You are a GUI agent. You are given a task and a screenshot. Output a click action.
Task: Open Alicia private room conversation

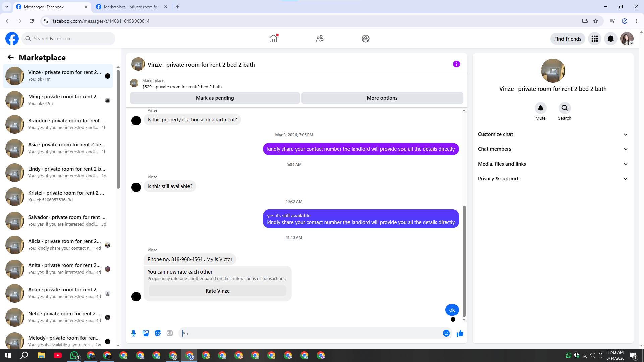58,245
